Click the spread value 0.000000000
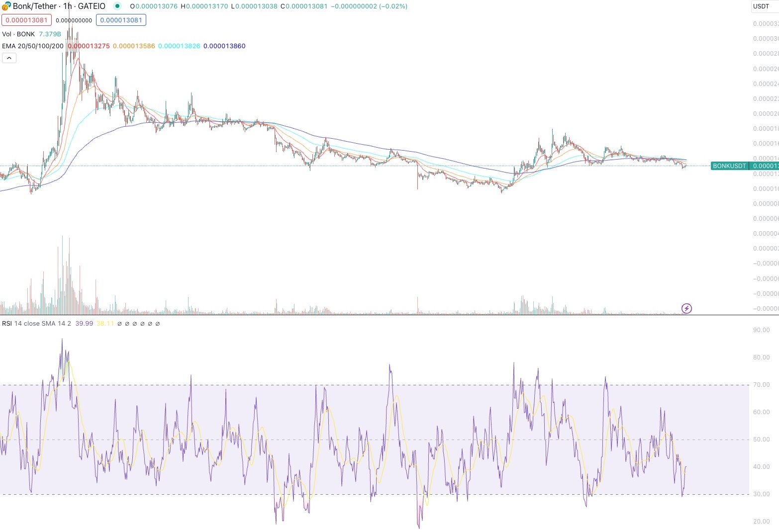 click(x=74, y=20)
